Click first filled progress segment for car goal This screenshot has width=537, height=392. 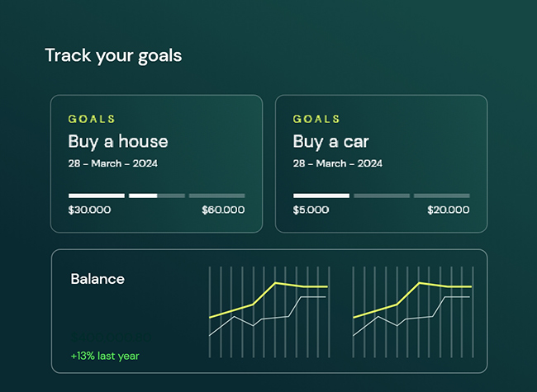click(321, 196)
